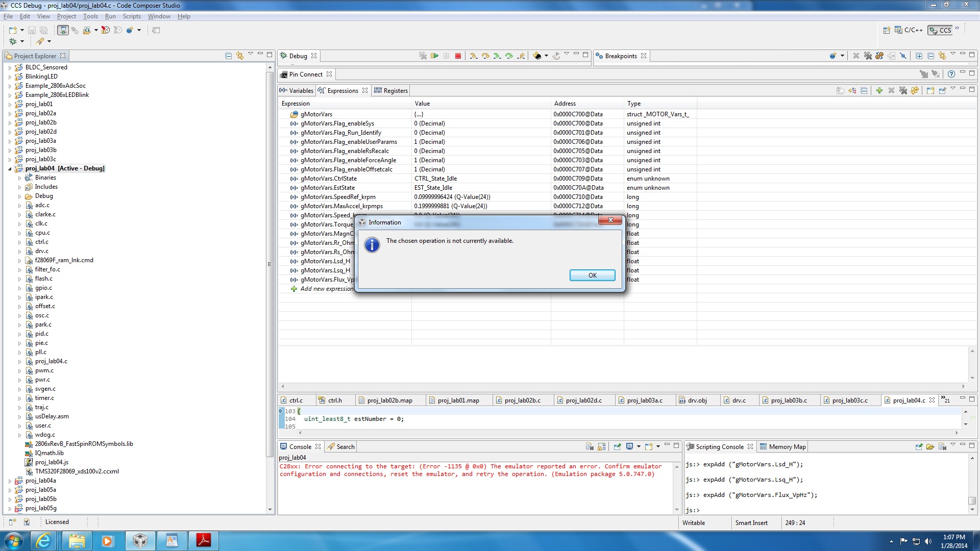Click the green plus Add new expression icon

click(x=879, y=90)
